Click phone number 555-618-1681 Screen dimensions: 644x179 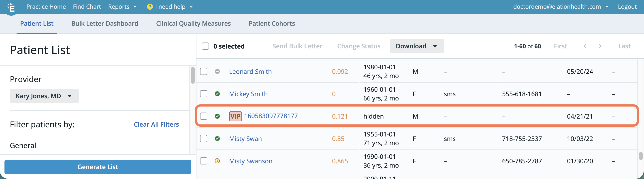coord(522,94)
